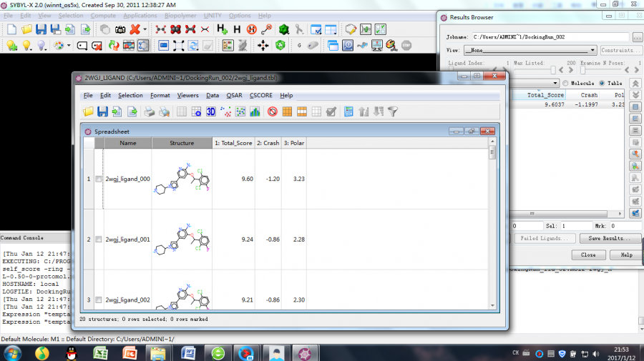Click the new document icon in SYBYL toolbar
This screenshot has height=361, width=644.
(x=11, y=29)
